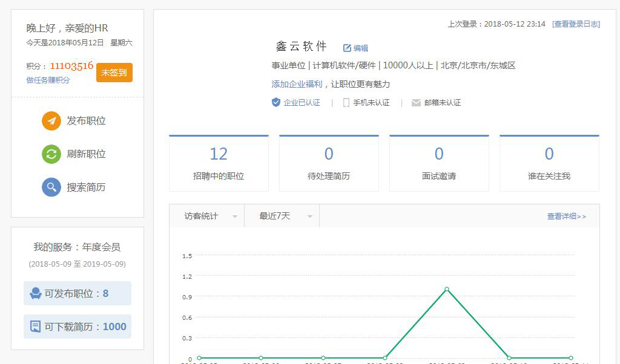
Task: Select the 招聘中的职位 card showing 12
Action: click(x=219, y=163)
